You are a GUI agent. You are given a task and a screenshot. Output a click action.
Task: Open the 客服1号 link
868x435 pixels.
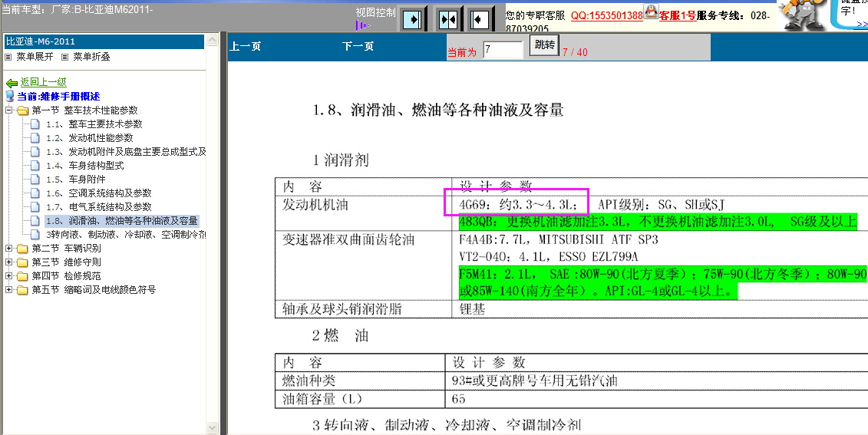click(x=677, y=15)
